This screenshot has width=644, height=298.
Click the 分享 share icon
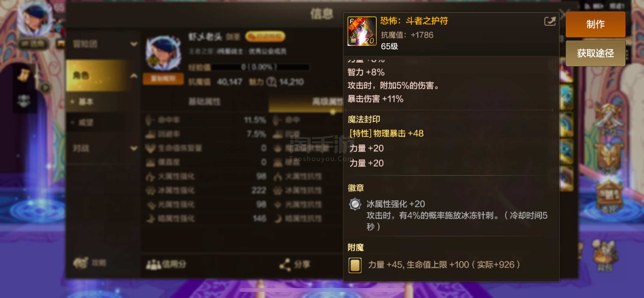[285, 265]
